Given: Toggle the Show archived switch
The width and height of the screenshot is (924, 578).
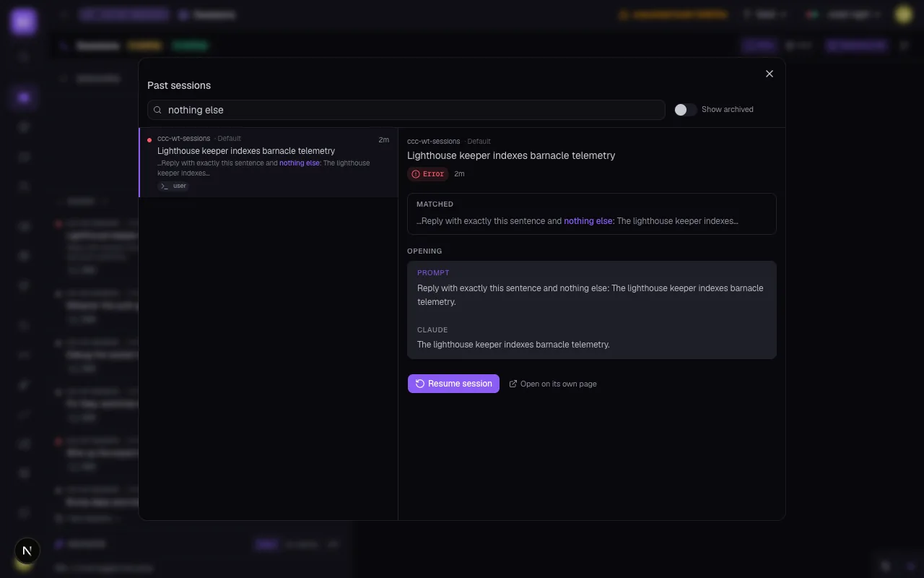Looking at the screenshot, I should (x=686, y=110).
